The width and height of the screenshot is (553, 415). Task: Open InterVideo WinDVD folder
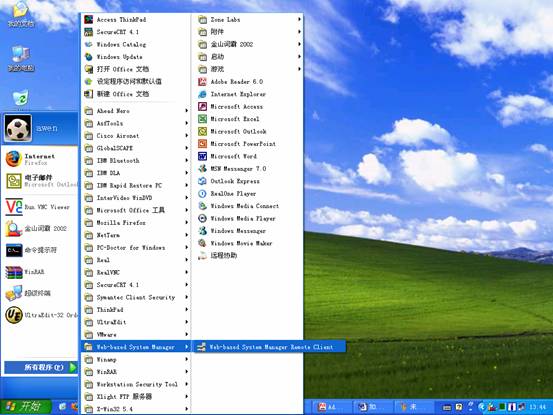[x=136, y=198]
